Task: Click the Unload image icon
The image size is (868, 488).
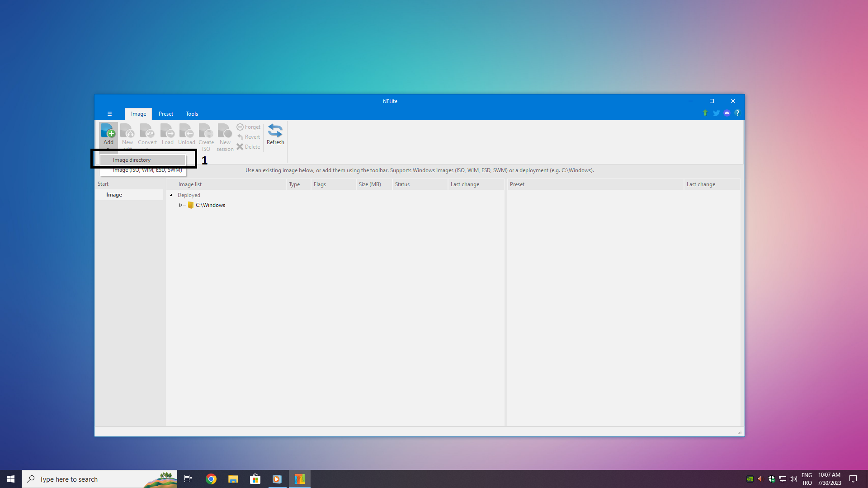Action: coord(186,134)
